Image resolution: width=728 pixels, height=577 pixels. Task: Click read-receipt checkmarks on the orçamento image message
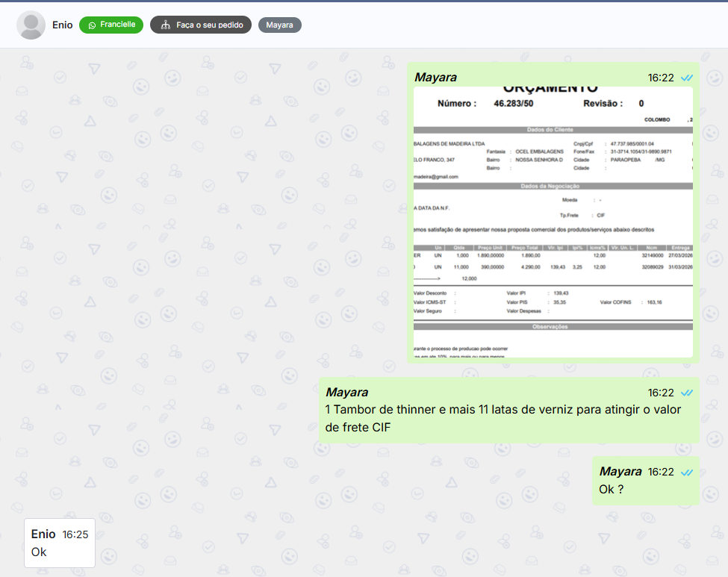click(x=687, y=78)
